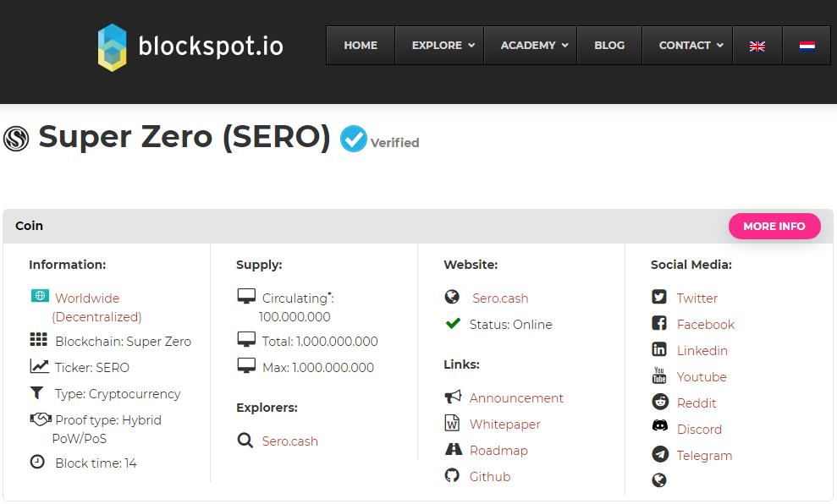Click the blockspot.io site name text
This screenshot has width=837, height=504.
click(211, 47)
